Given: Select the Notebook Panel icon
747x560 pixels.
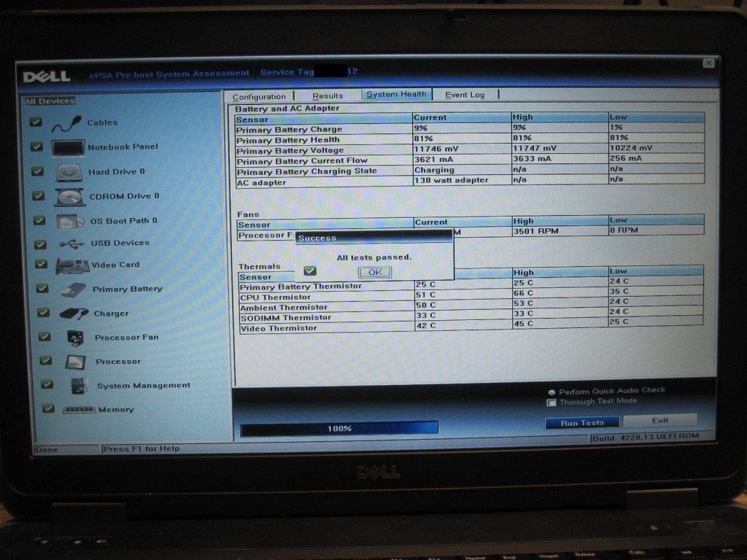Looking at the screenshot, I should [68, 147].
